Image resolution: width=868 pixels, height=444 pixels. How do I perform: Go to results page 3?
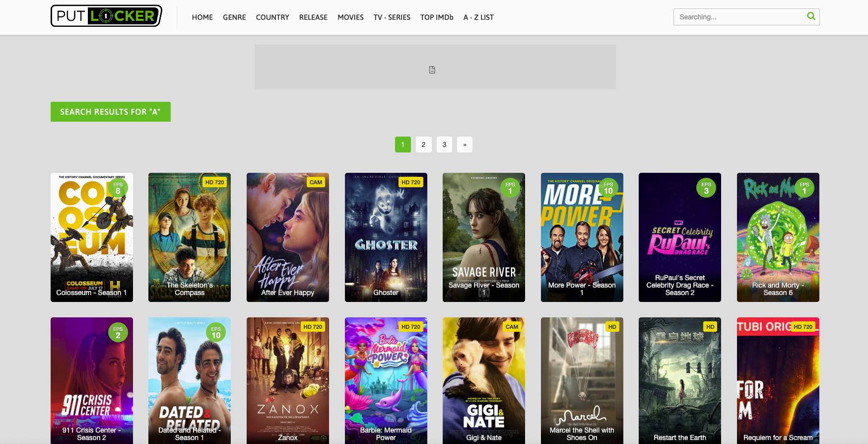pos(444,145)
